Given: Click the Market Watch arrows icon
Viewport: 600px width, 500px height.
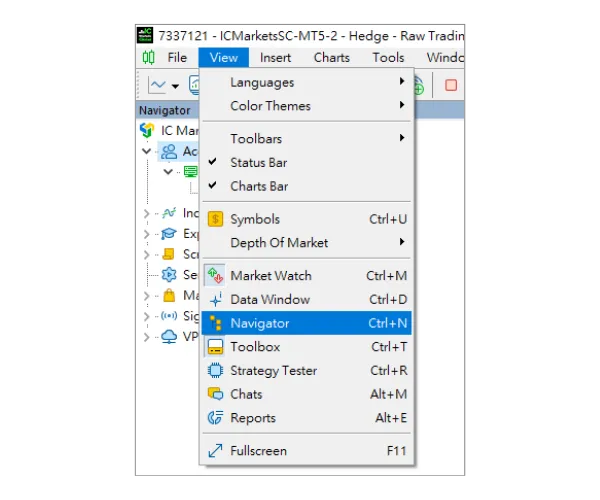Looking at the screenshot, I should click(215, 276).
